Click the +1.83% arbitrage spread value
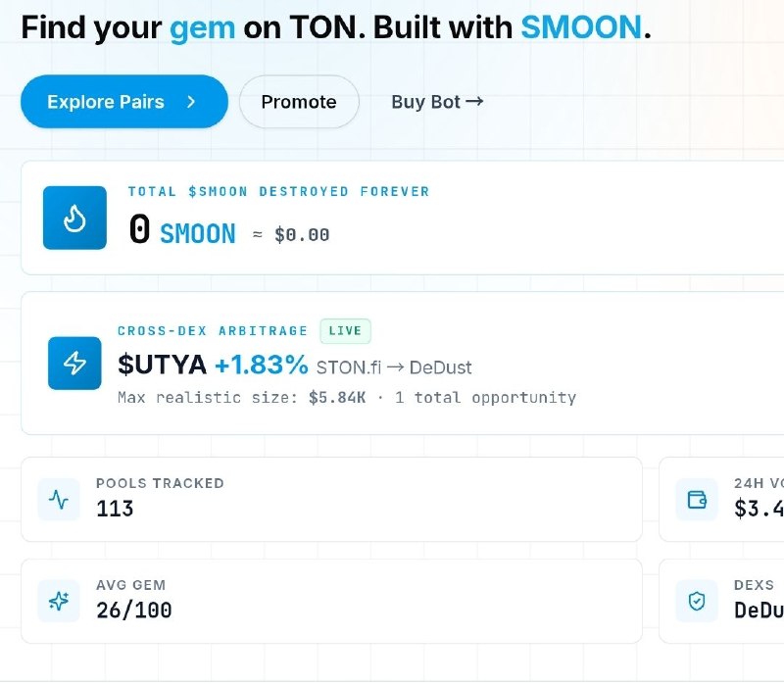The image size is (784, 684). click(x=262, y=365)
